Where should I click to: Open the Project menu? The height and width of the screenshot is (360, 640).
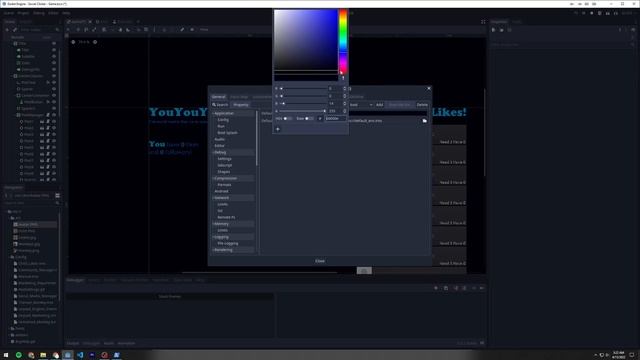pyautogui.click(x=23, y=13)
